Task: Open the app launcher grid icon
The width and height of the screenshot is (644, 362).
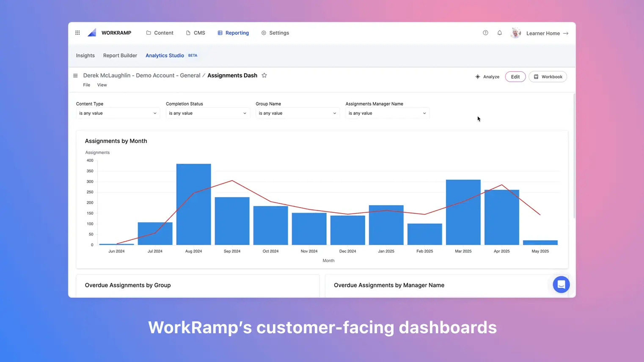Action: (77, 33)
